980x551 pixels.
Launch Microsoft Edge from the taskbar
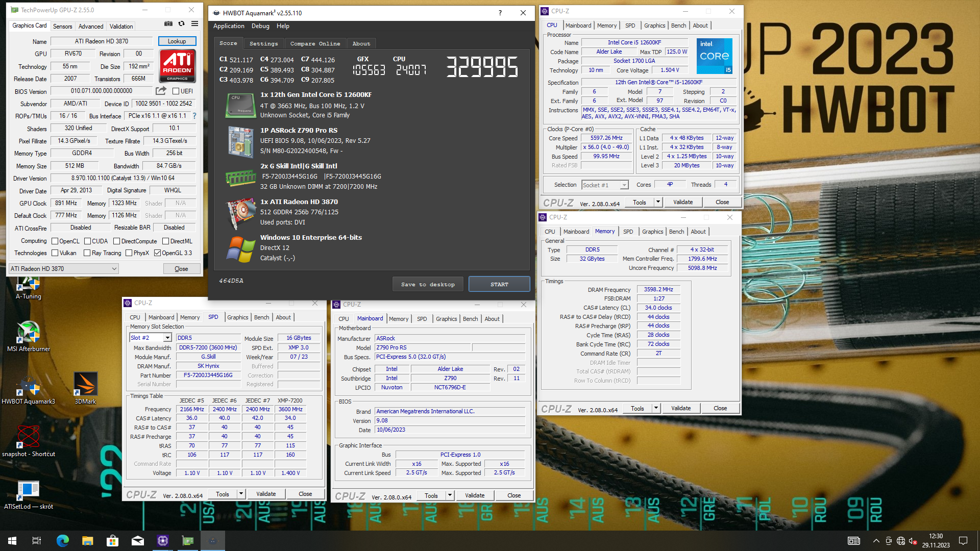tap(62, 541)
